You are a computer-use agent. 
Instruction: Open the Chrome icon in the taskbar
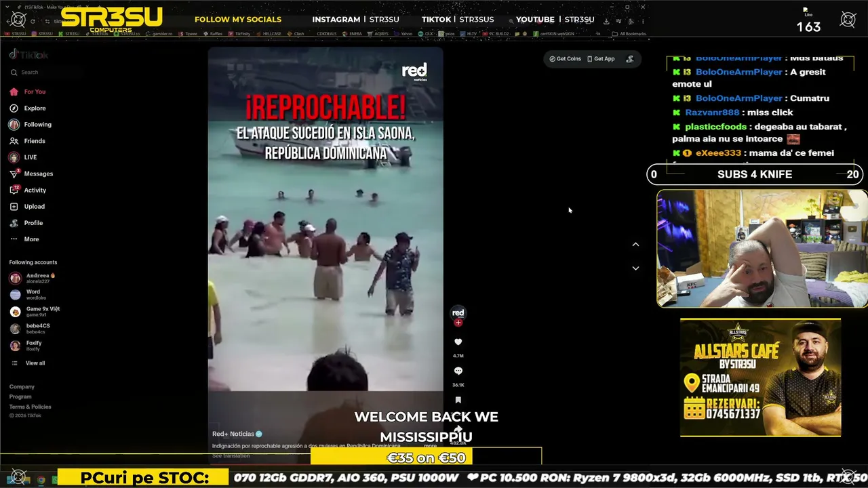click(41, 480)
